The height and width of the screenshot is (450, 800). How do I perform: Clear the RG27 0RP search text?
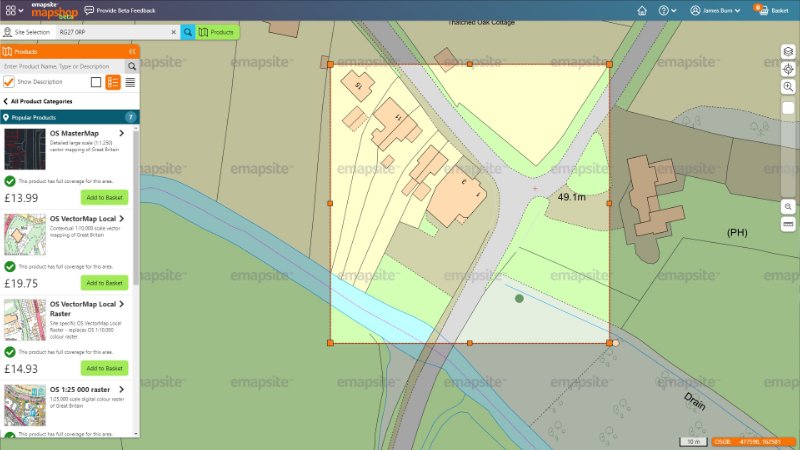pos(173,32)
